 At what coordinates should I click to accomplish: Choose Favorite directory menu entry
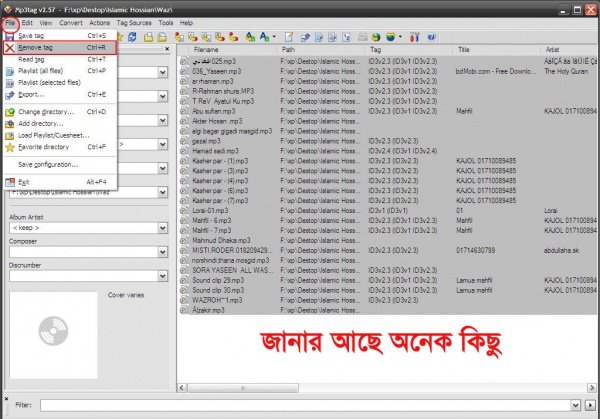60,147
